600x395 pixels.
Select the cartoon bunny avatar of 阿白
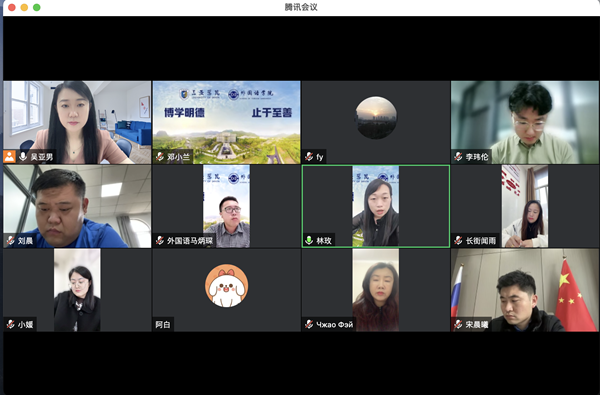tap(227, 286)
